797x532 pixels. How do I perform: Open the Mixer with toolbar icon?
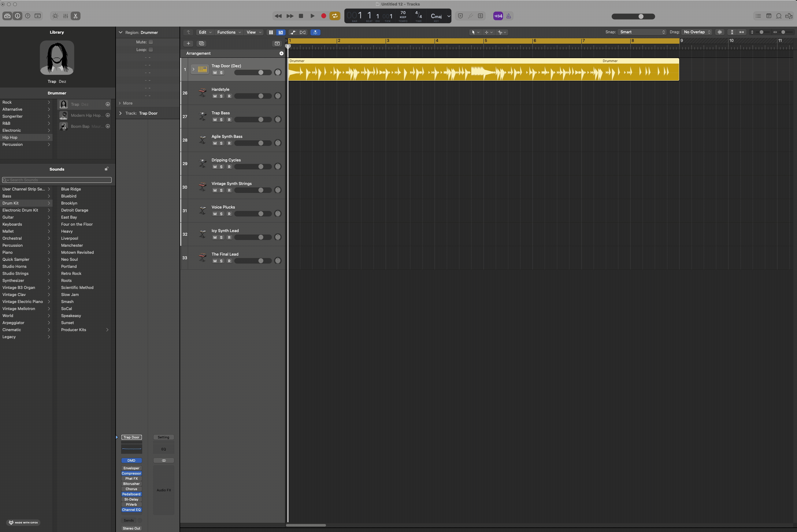pyautogui.click(x=65, y=16)
